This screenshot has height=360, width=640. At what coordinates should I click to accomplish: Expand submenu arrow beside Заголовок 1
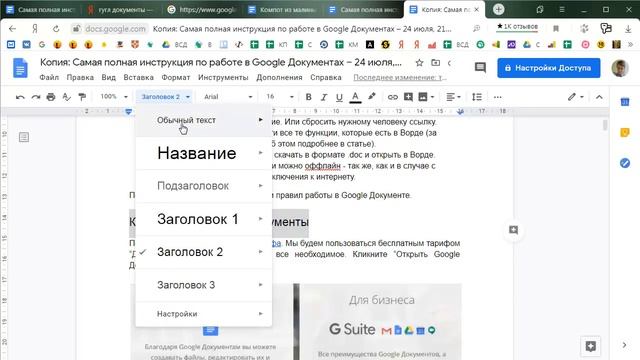coord(260,219)
